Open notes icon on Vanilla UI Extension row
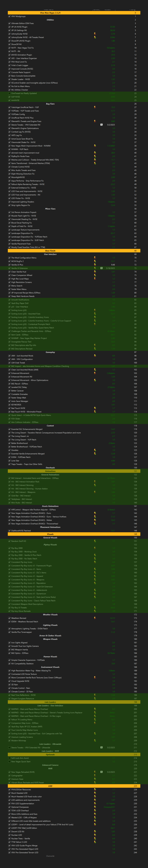The height and width of the screenshot is (868, 148). [101, 268]
